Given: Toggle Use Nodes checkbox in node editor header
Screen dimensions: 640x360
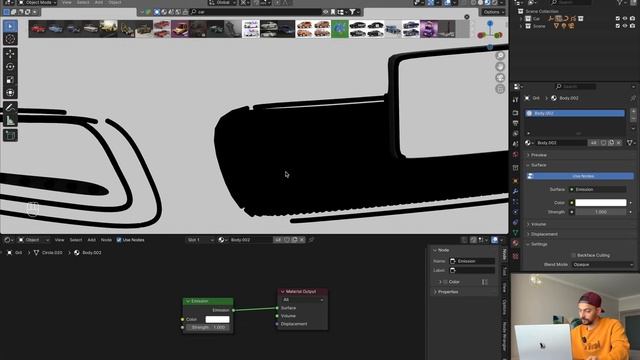Looking at the screenshot, I should pyautogui.click(x=119, y=240).
